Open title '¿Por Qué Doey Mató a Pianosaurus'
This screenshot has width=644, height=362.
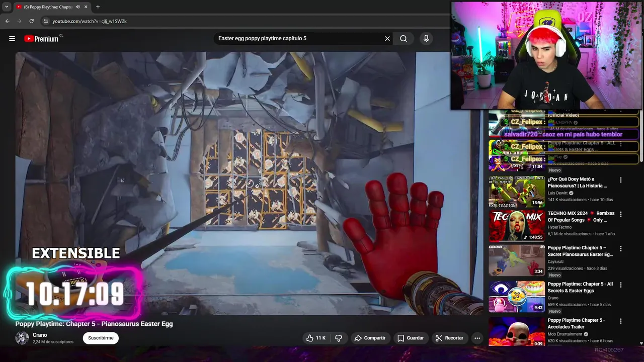(577, 183)
